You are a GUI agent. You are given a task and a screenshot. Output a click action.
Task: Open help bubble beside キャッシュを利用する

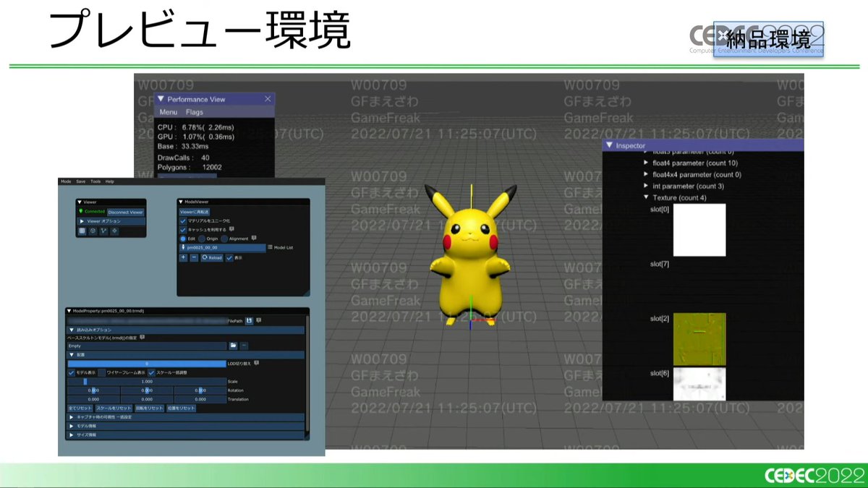[x=231, y=228]
